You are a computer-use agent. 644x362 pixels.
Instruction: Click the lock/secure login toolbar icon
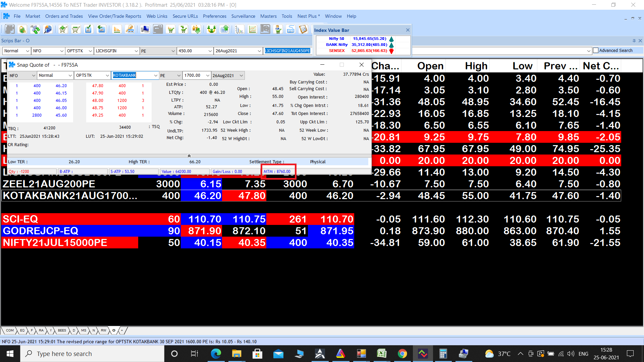[x=22, y=29]
